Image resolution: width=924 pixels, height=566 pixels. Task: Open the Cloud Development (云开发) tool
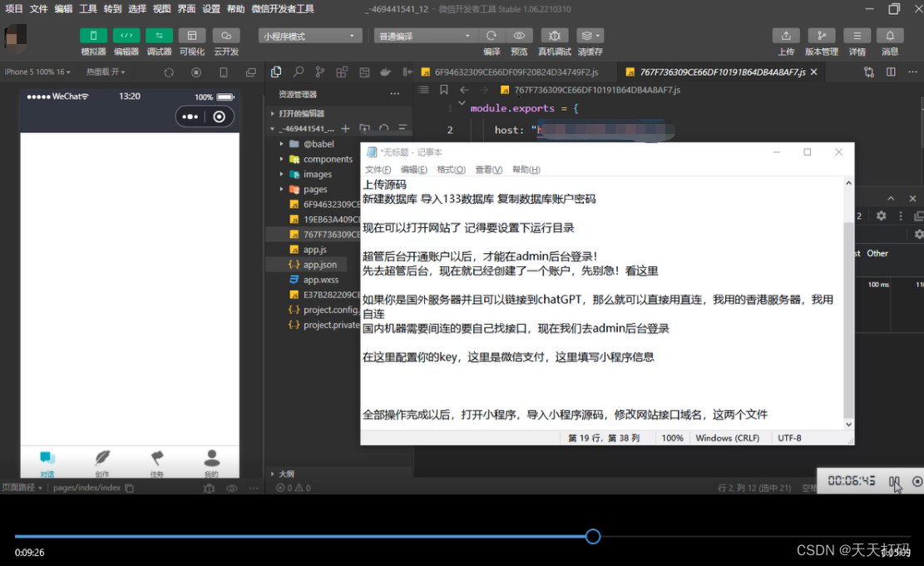pyautogui.click(x=226, y=35)
